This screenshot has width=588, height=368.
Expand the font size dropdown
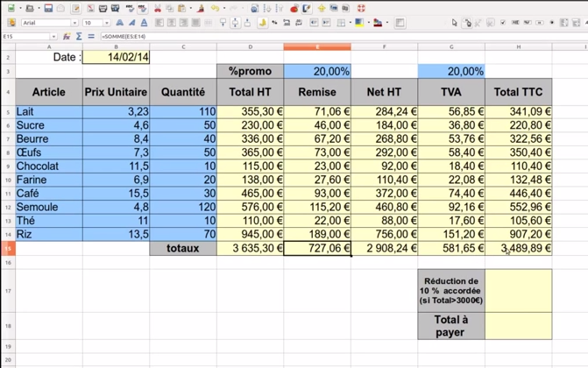108,23
